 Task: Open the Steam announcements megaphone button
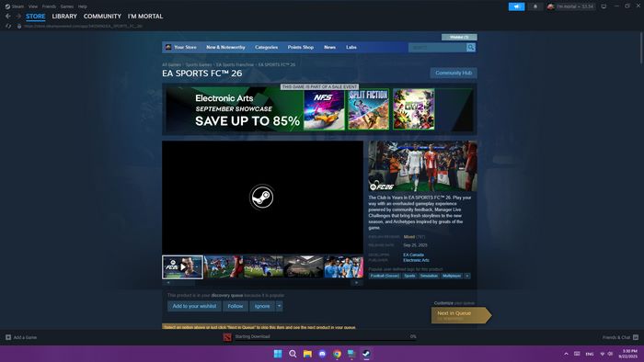516,6
